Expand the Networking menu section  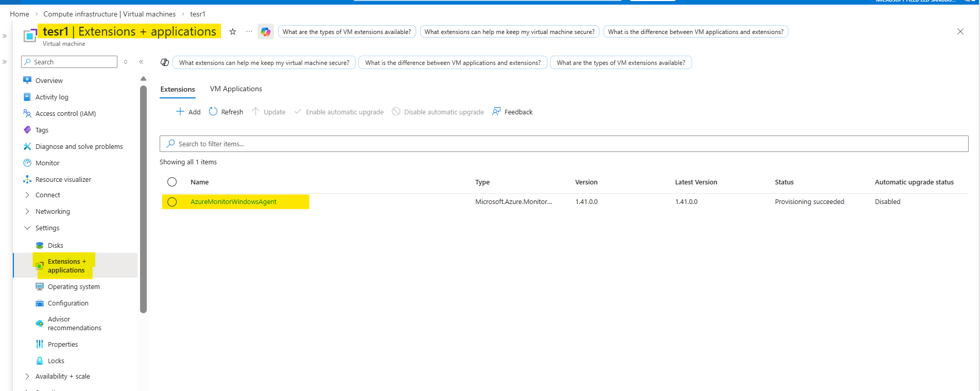click(x=27, y=211)
